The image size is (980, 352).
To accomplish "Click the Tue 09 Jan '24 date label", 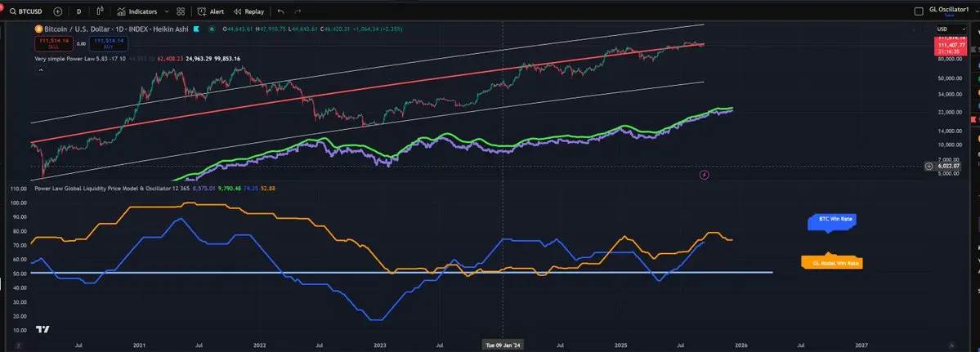I will [503, 344].
